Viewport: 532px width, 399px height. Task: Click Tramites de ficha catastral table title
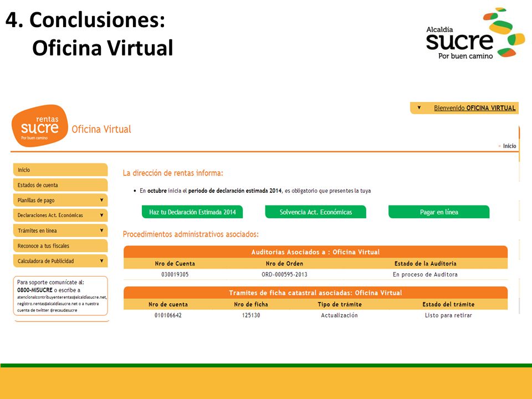click(315, 293)
